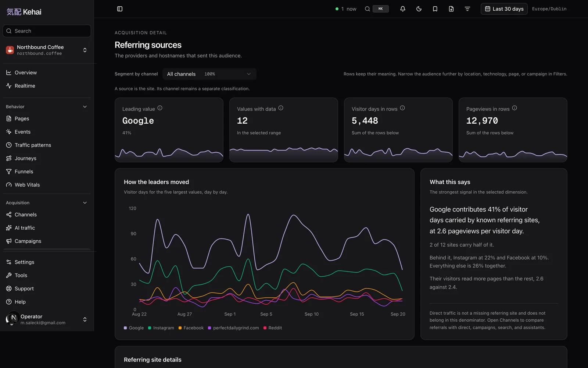Expand the Northbound Coffee site switcher
The height and width of the screenshot is (368, 588).
pyautogui.click(x=85, y=50)
